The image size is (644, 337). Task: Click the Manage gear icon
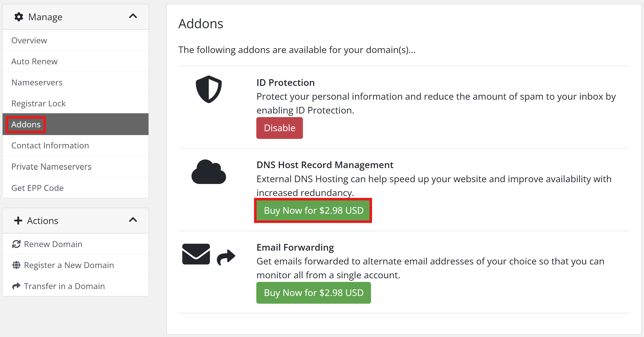19,17
